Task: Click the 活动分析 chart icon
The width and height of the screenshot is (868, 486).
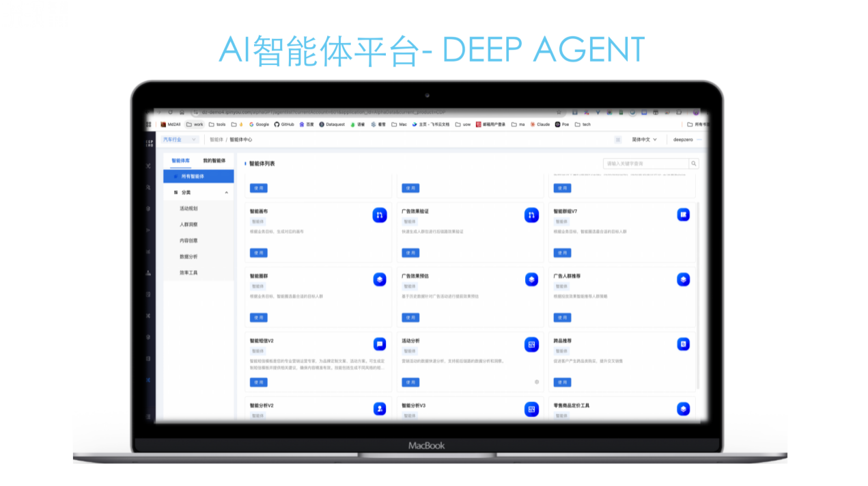Action: tap(531, 344)
